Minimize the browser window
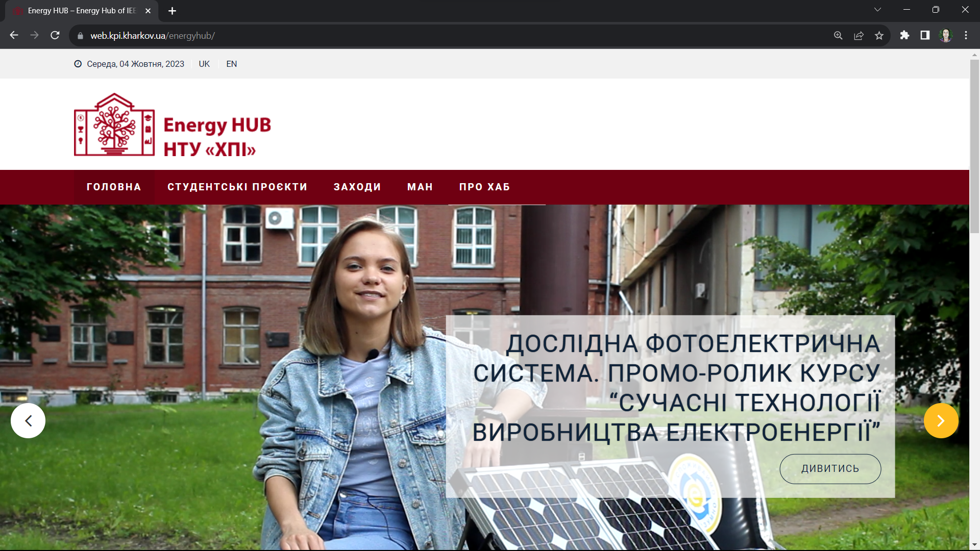Viewport: 980px width, 551px height. (906, 10)
